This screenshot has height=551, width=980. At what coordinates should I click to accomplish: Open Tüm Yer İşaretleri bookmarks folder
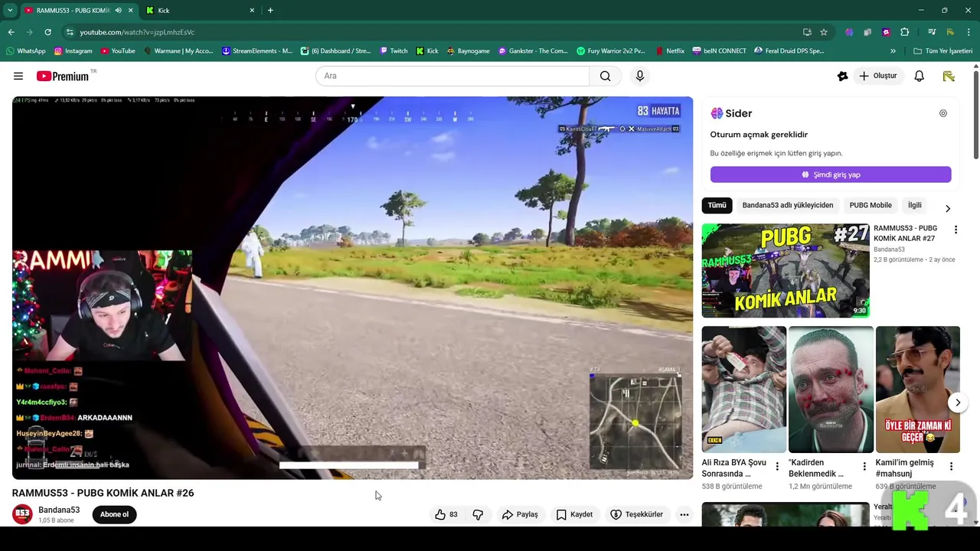click(942, 51)
